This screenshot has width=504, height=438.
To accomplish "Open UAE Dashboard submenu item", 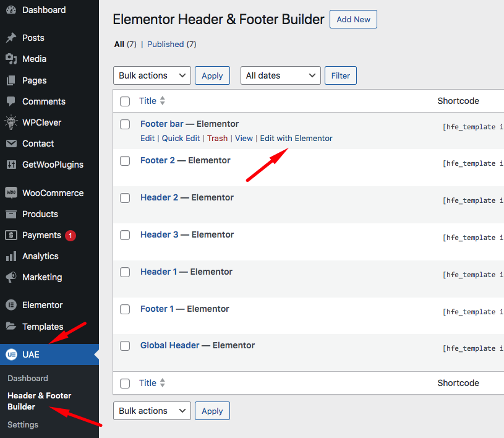I will (x=28, y=378).
